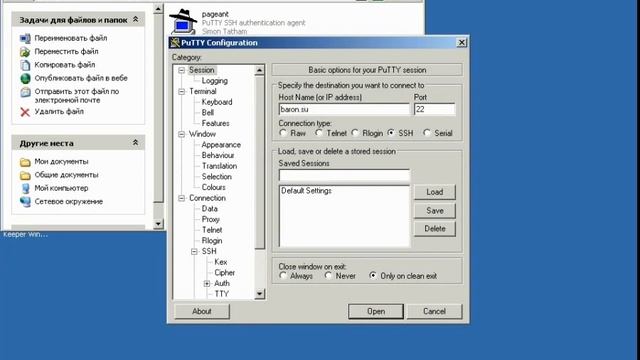Click the globe icon for publishing file to web

pos(25,78)
